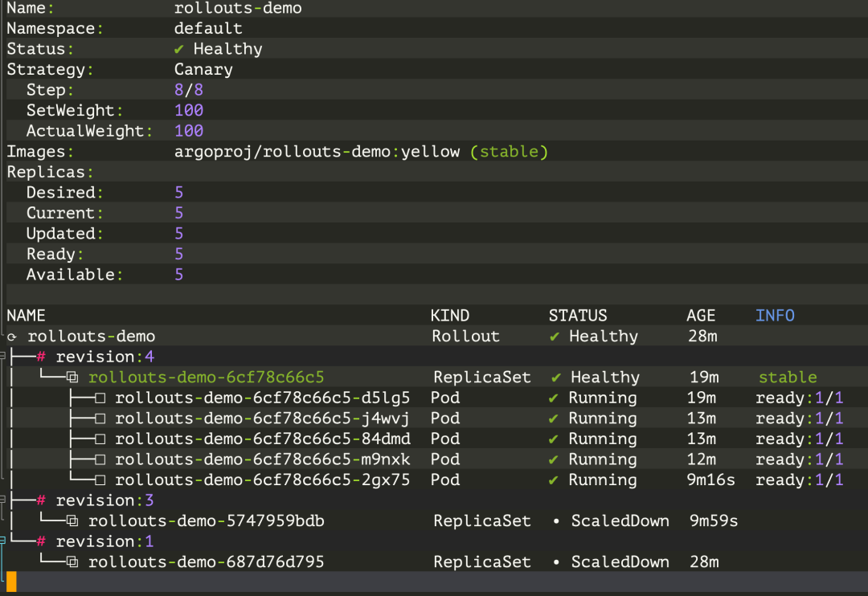Click the orange terminal cursor block
The width and height of the screenshot is (868, 596).
(x=11, y=582)
